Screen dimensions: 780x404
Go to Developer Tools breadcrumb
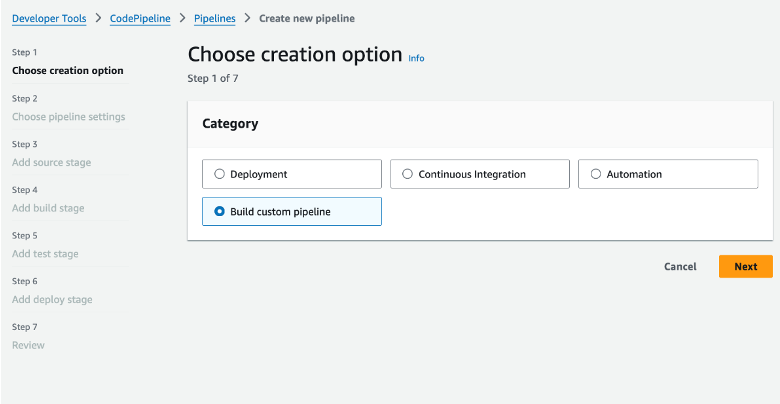pyautogui.click(x=49, y=18)
